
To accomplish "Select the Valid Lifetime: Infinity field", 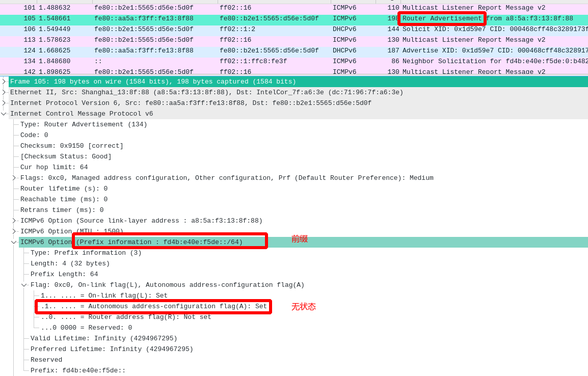I will 104,338.
